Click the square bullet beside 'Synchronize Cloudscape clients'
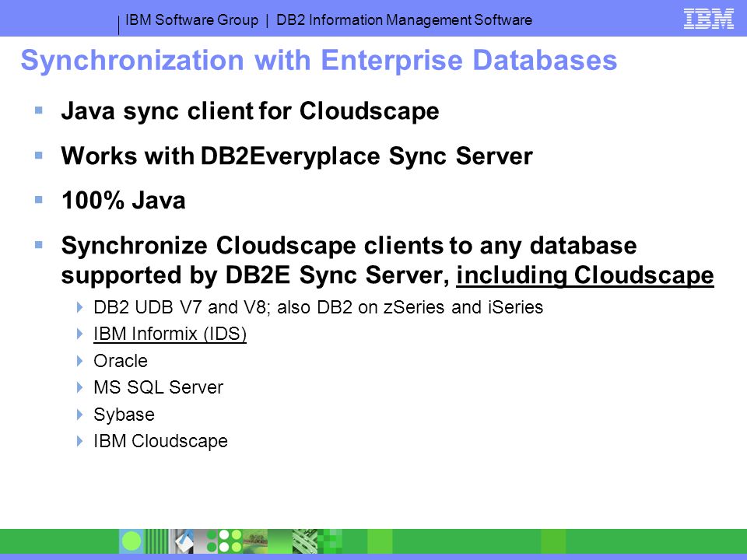 [39, 245]
